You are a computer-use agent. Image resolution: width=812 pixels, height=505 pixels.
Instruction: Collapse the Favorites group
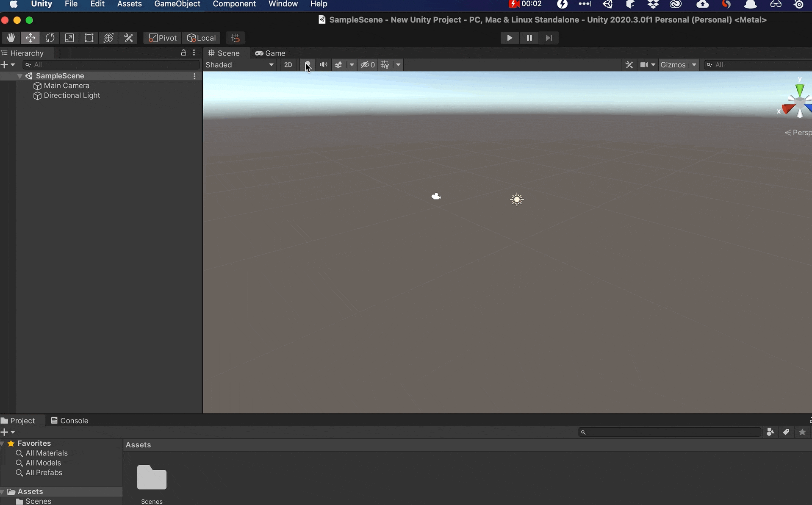pyautogui.click(x=3, y=444)
